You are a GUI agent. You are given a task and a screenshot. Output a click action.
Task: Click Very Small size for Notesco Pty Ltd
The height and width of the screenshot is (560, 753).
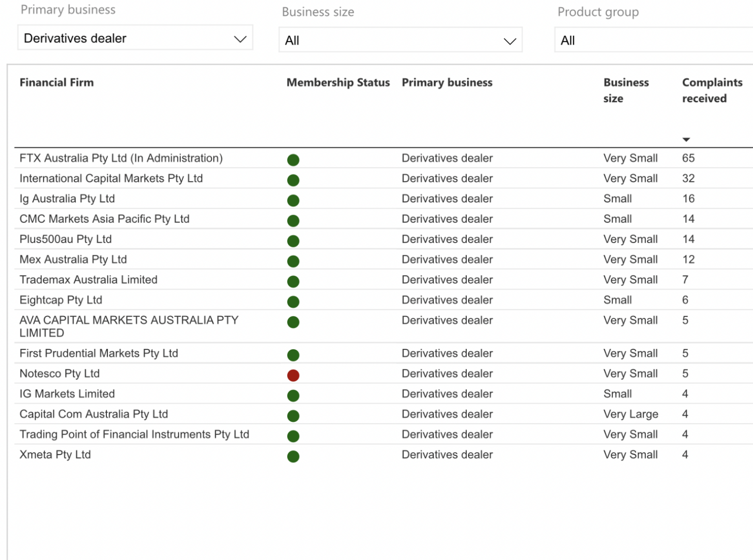coord(630,373)
